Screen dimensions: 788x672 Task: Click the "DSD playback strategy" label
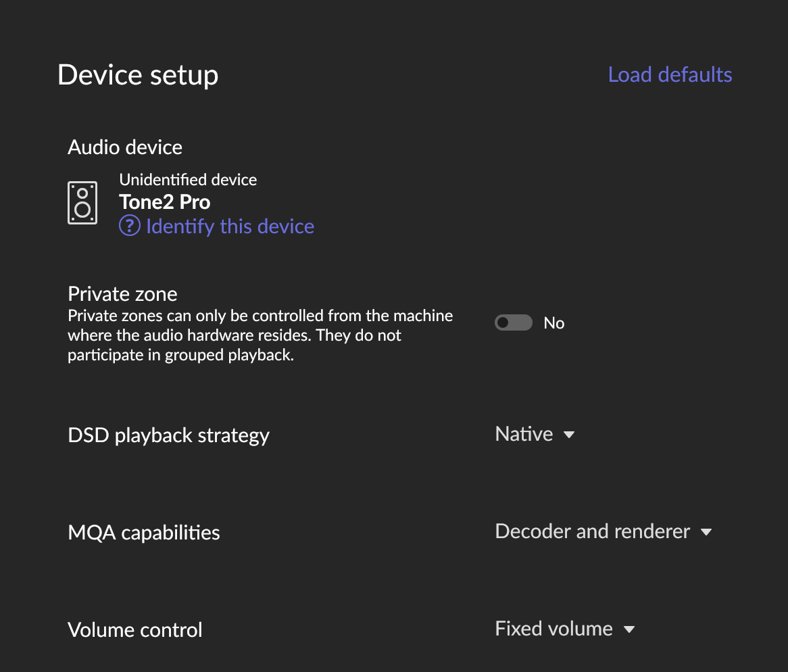click(x=168, y=435)
